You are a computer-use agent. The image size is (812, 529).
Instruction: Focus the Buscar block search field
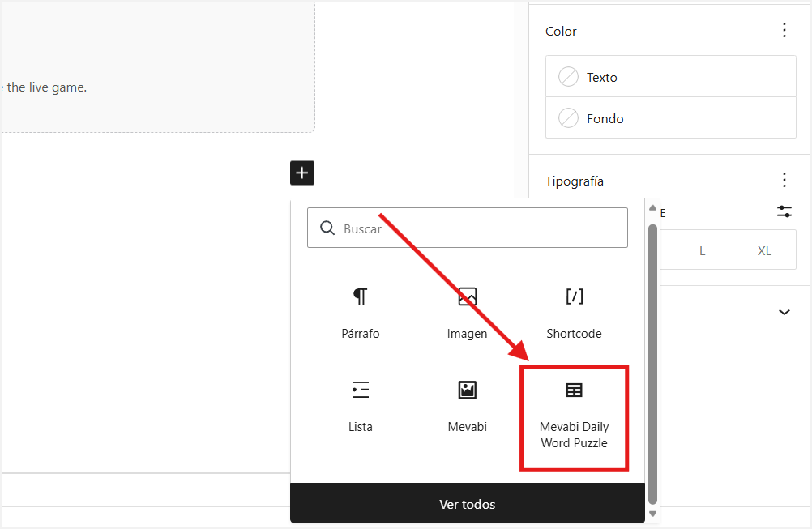pyautogui.click(x=467, y=228)
